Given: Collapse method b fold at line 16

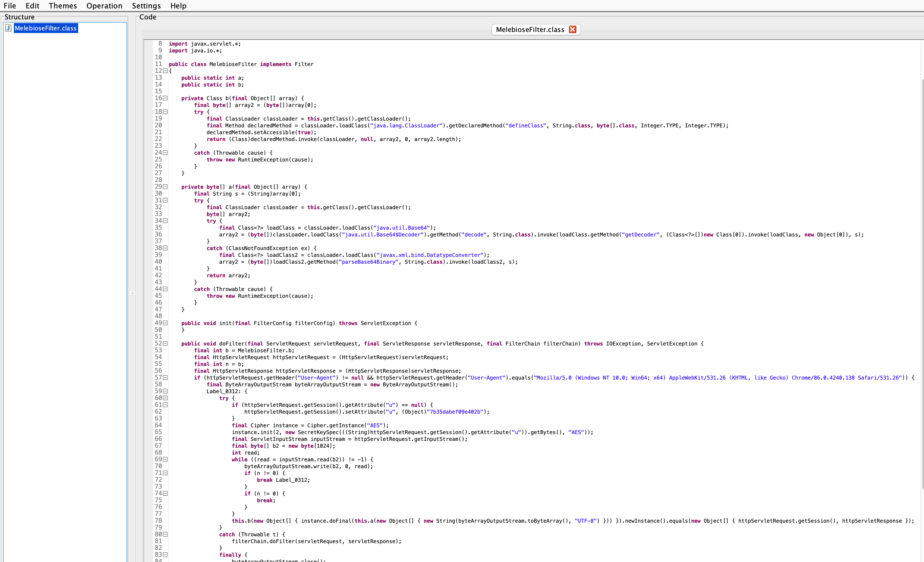Looking at the screenshot, I should pyautogui.click(x=165, y=98).
